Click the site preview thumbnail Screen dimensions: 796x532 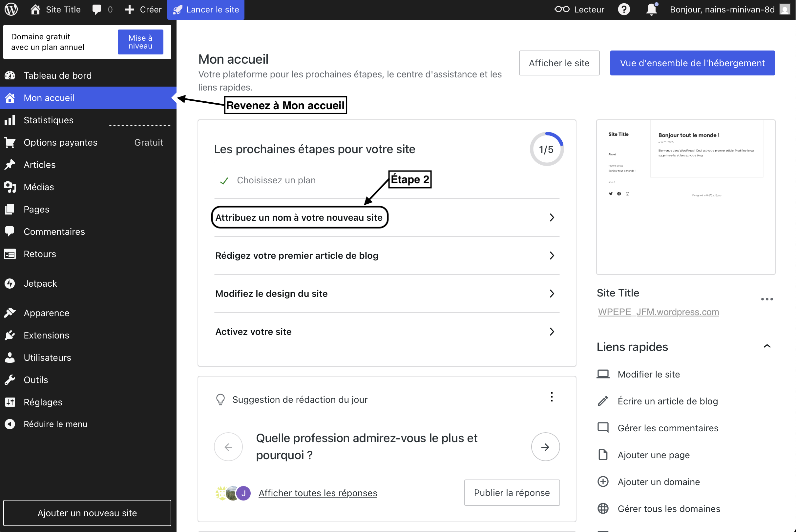coord(685,197)
